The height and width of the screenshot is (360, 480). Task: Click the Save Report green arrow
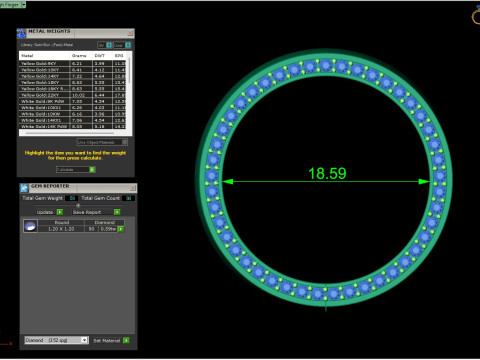(117, 212)
